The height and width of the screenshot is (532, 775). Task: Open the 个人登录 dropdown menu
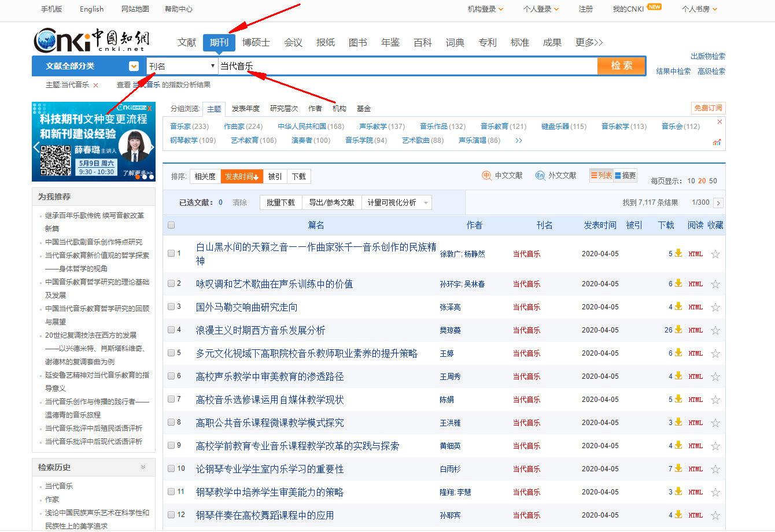(x=541, y=9)
